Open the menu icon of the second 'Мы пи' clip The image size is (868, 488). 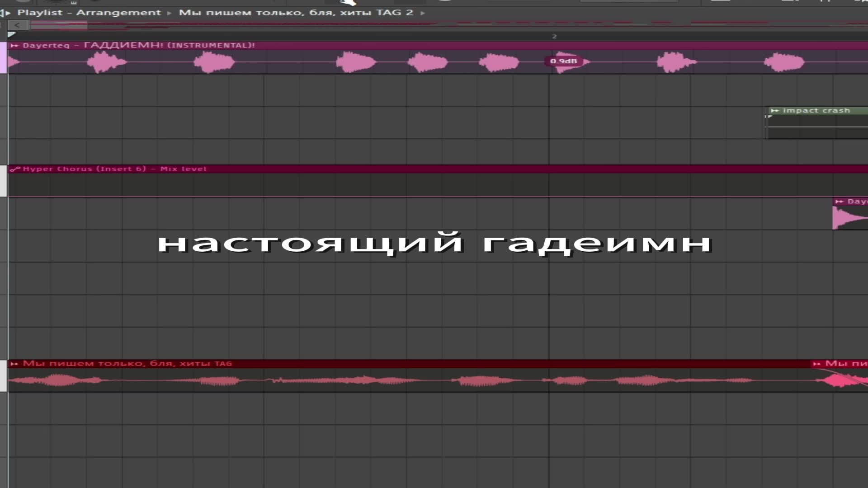817,364
